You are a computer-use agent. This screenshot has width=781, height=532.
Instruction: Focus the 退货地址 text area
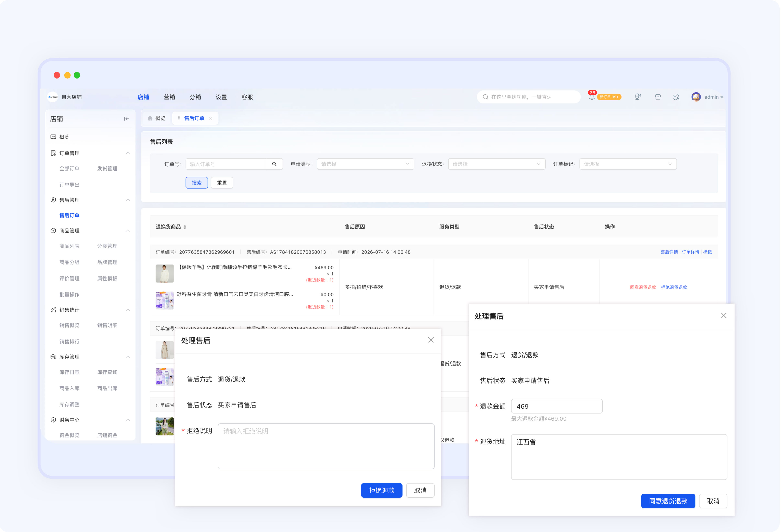click(x=619, y=457)
